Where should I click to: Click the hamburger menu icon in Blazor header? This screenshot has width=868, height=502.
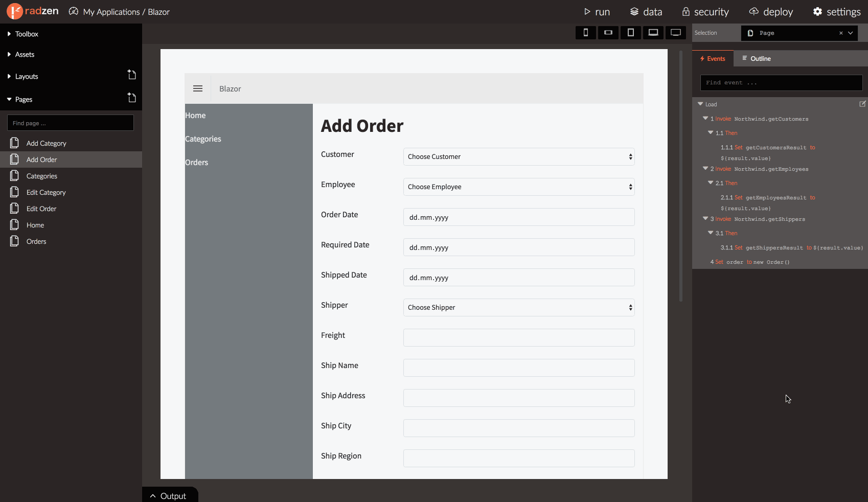[x=198, y=88]
